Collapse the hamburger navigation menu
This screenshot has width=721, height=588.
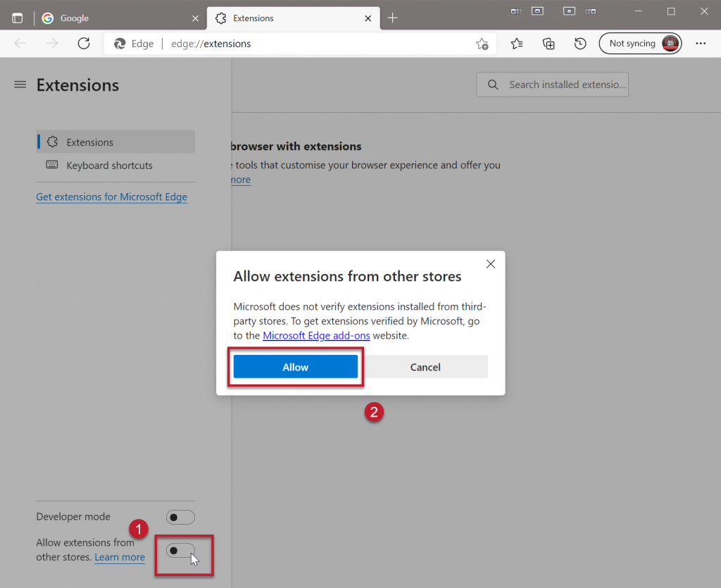pos(20,85)
